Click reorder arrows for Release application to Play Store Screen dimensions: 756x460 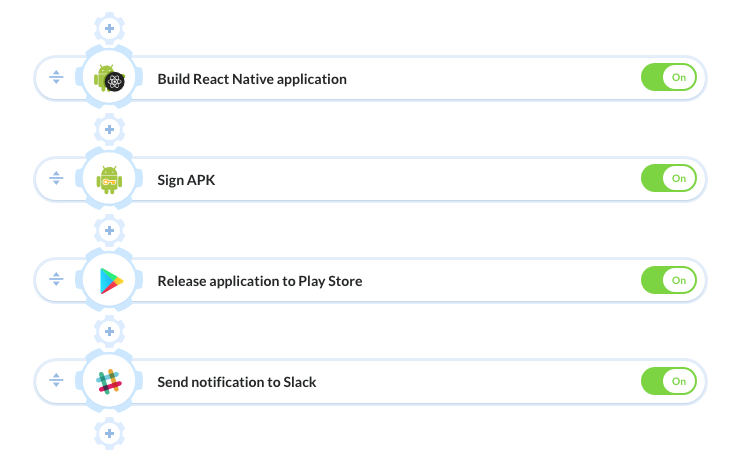pos(56,279)
